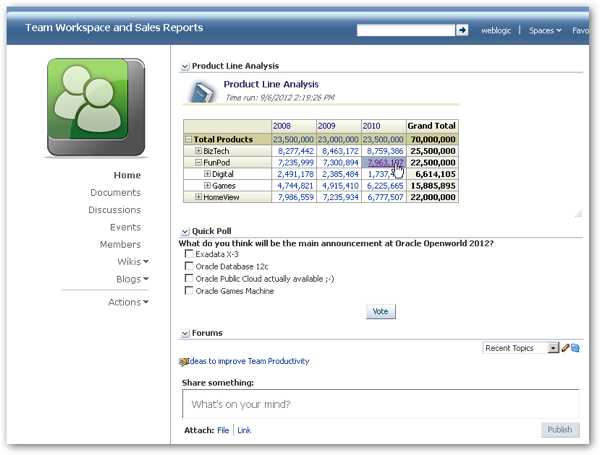
Task: Click the BizTech 2009 value 8,463,172
Action: tap(341, 151)
